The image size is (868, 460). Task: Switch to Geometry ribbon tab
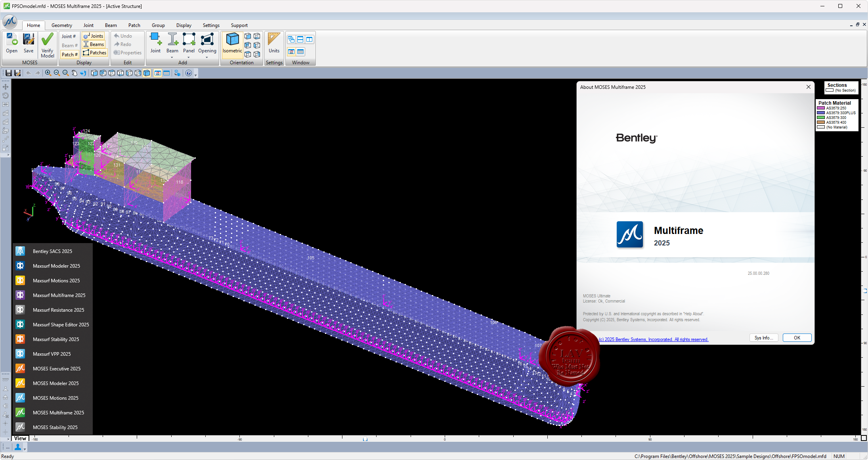click(62, 25)
